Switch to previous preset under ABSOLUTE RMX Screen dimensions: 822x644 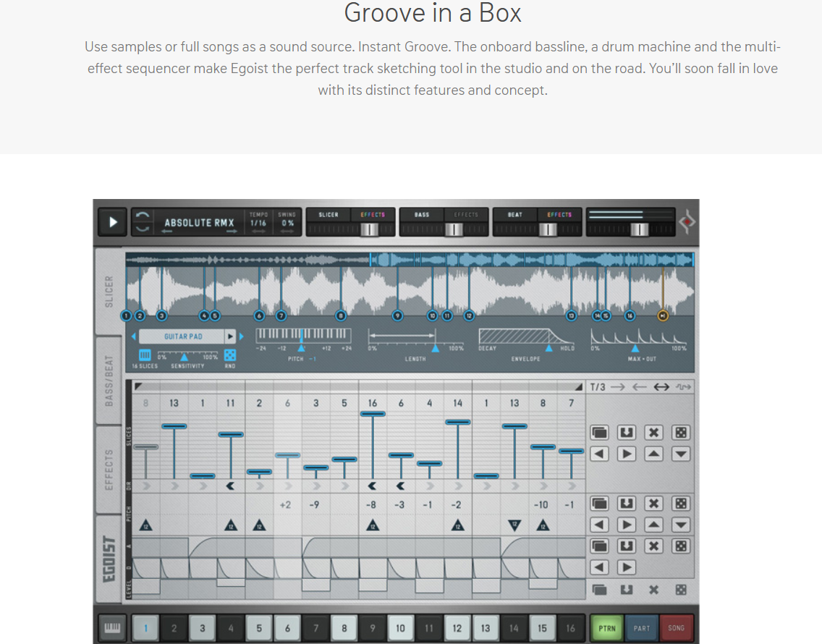tap(167, 232)
